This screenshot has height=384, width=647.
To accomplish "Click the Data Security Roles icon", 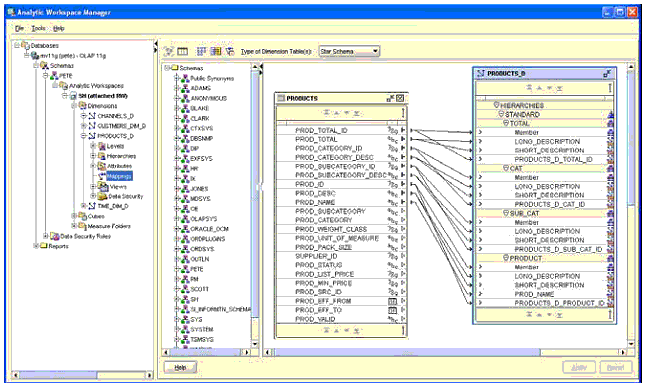I will (x=55, y=236).
